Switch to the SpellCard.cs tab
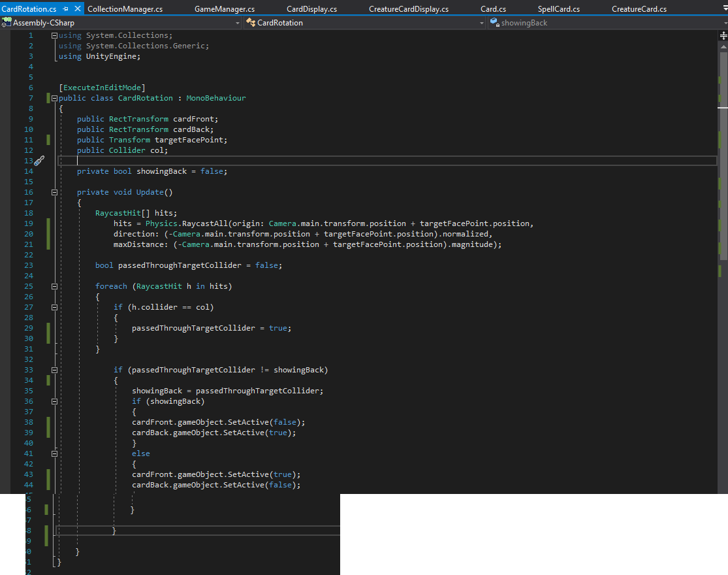Image resolution: width=728 pixels, height=575 pixels. click(x=558, y=9)
